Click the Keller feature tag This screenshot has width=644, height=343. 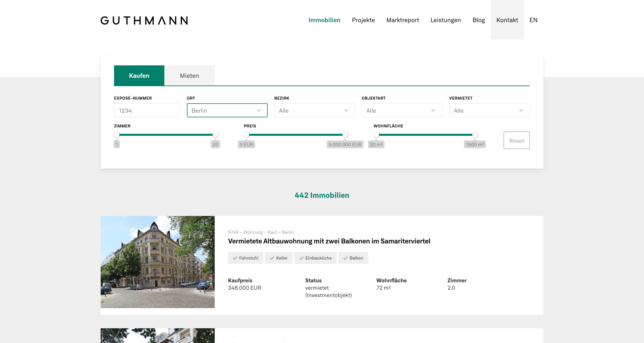(278, 258)
